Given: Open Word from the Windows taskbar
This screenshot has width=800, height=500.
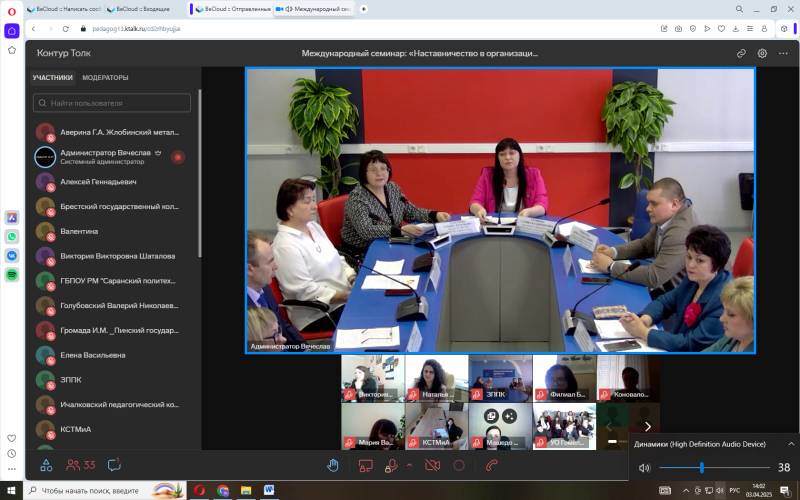Looking at the screenshot, I should click(269, 490).
